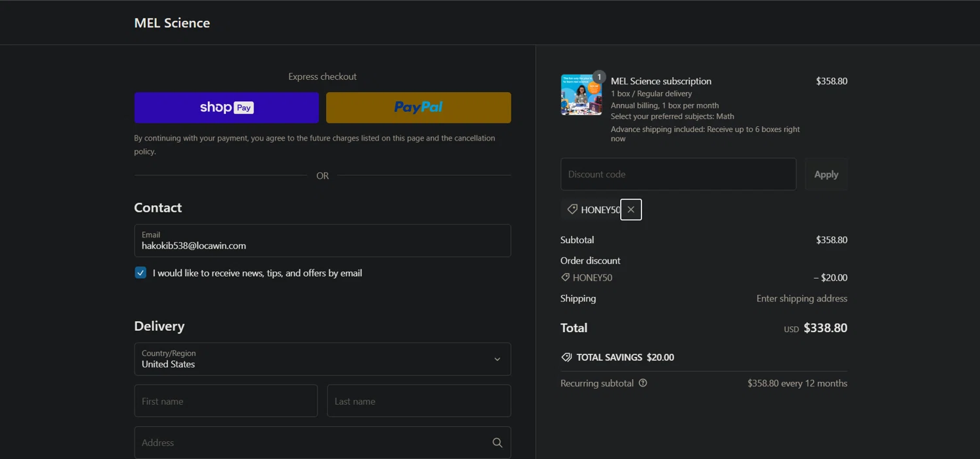The height and width of the screenshot is (459, 980).
Task: Click the Order discount label
Action: click(x=590, y=260)
